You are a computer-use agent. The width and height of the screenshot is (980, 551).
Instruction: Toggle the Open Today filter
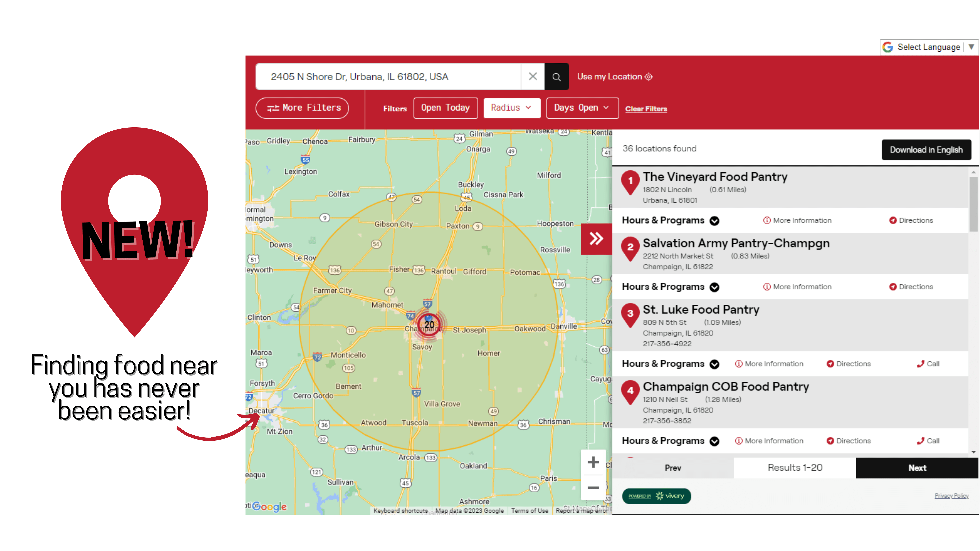point(445,108)
